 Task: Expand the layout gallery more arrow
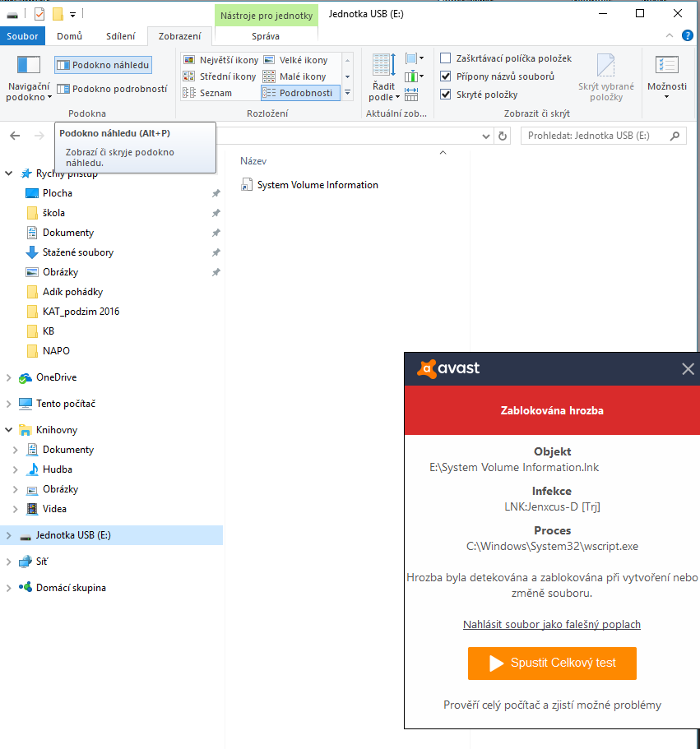[348, 93]
